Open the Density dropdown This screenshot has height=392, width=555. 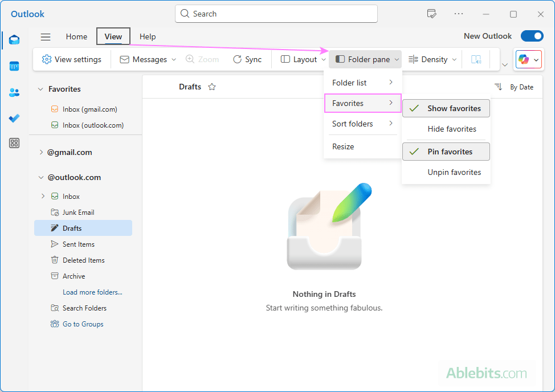(x=432, y=59)
